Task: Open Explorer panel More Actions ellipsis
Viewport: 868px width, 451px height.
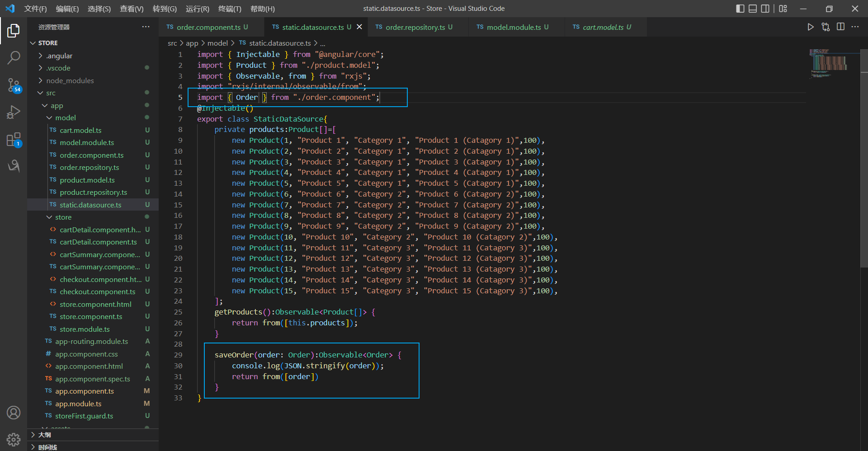Action: click(x=146, y=27)
